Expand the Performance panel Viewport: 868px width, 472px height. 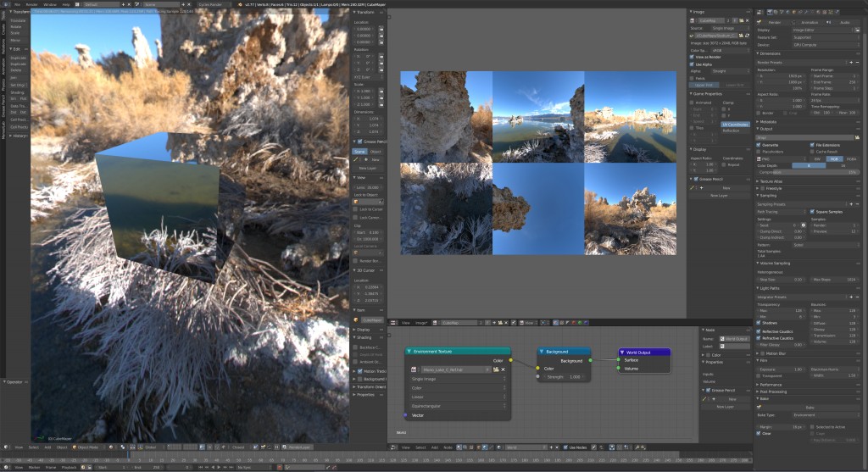[771, 385]
